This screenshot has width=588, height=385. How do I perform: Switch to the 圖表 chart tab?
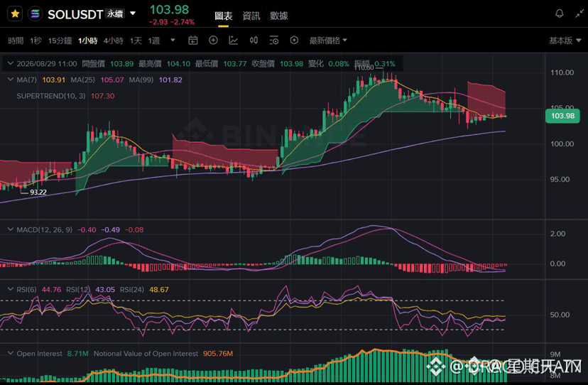224,16
